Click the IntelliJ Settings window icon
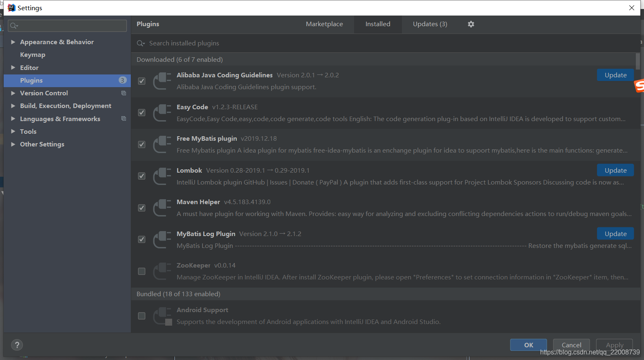This screenshot has height=360, width=644. (x=11, y=8)
